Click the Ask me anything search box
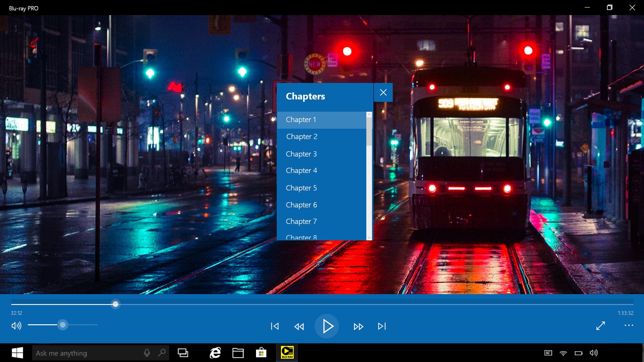This screenshot has width=644, height=362. tap(94, 353)
